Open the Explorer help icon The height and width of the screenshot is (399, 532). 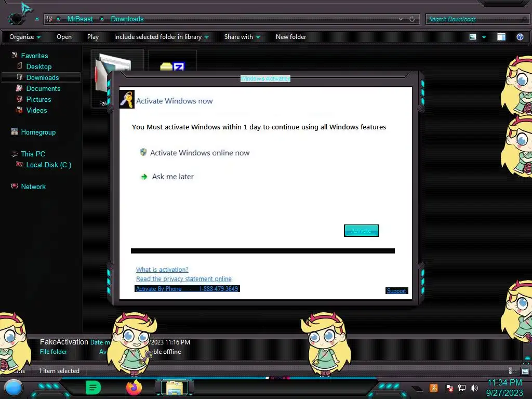click(x=520, y=37)
